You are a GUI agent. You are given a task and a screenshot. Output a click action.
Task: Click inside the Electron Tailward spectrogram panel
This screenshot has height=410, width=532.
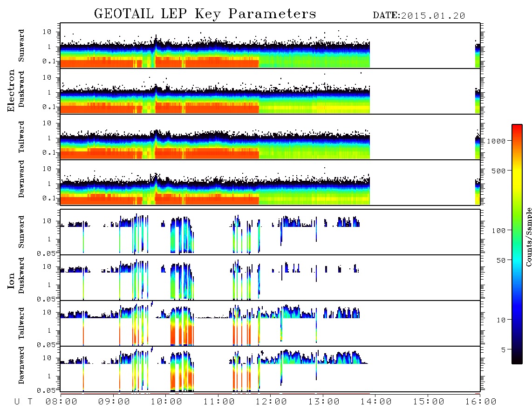270,137
